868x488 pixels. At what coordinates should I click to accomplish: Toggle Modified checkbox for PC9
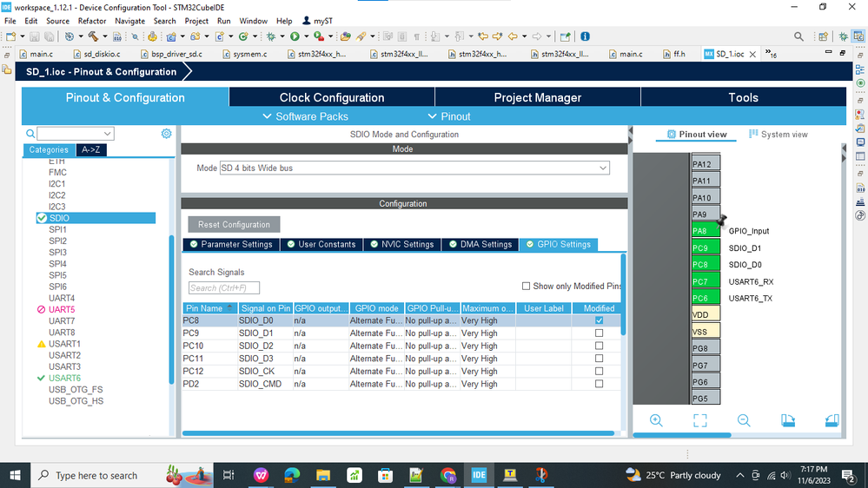click(599, 333)
